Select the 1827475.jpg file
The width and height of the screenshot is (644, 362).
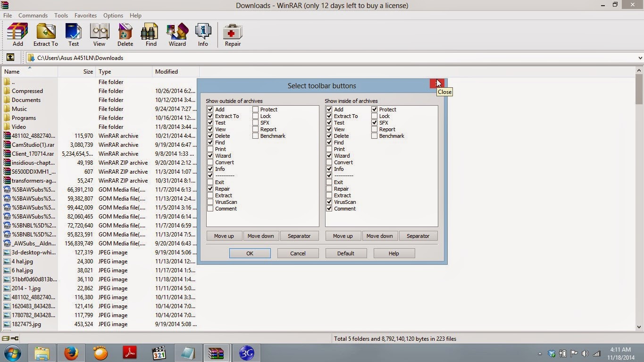(x=99, y=324)
